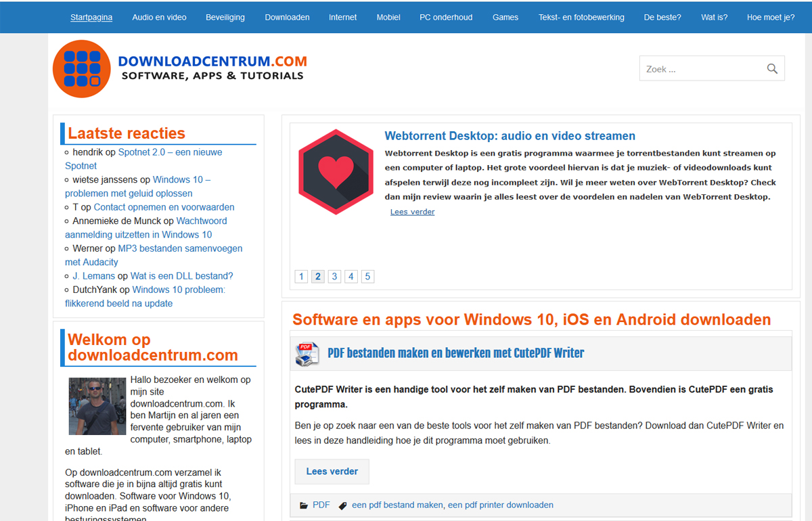The width and height of the screenshot is (812, 521).
Task: Click 'Welkom op downloadcentrum.com' heading
Action: (153, 347)
